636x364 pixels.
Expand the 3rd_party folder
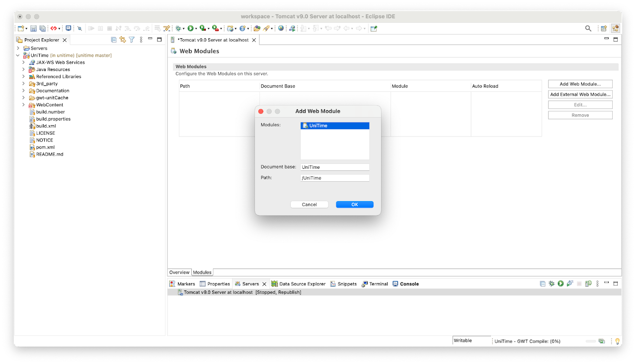point(23,83)
